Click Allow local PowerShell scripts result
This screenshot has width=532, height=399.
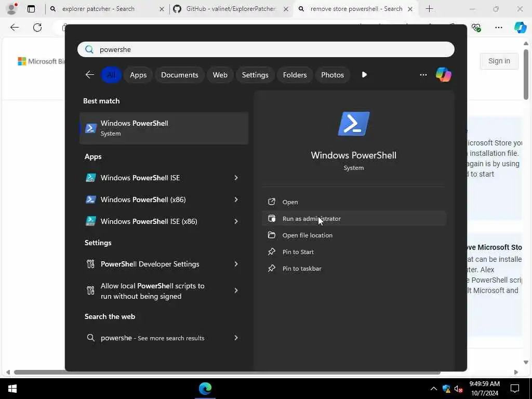(164, 291)
